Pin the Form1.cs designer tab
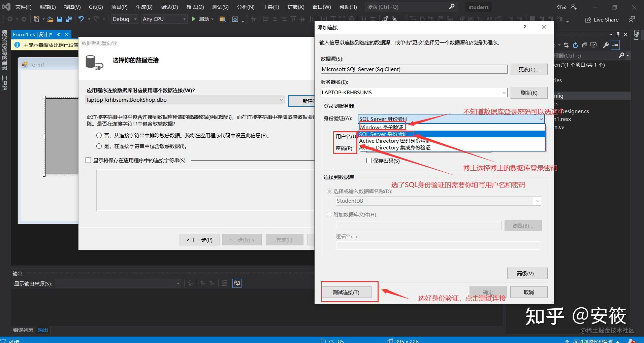644x343 pixels. tap(59, 34)
